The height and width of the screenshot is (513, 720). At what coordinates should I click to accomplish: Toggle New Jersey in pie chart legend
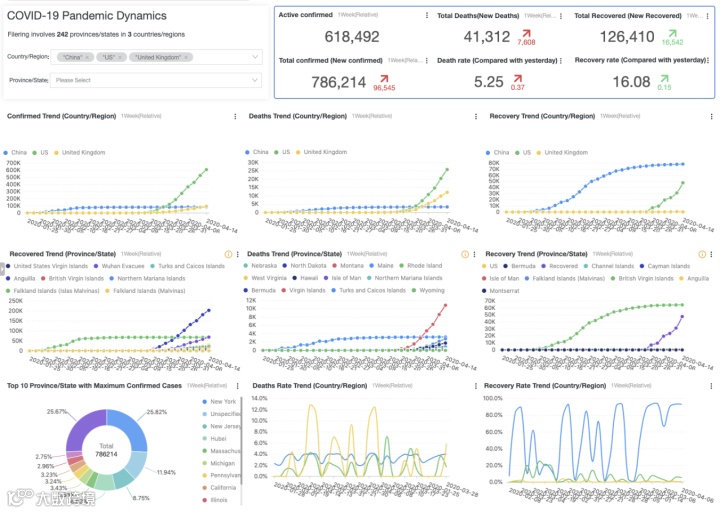[x=221, y=426]
